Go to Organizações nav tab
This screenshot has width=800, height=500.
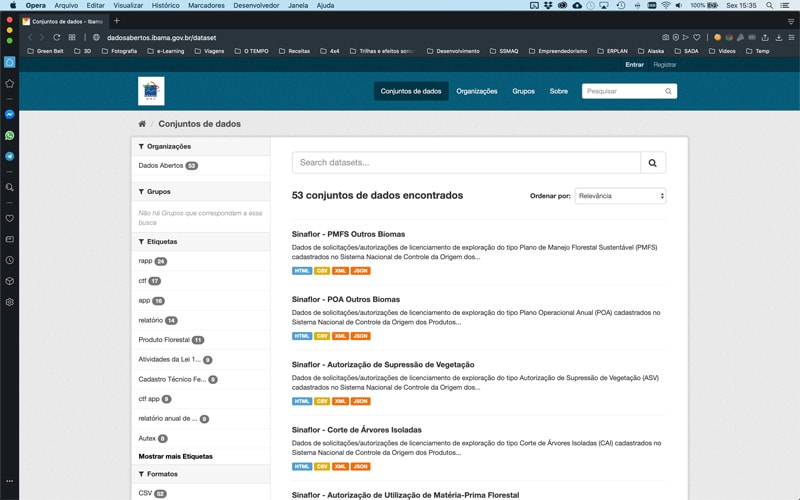point(477,91)
